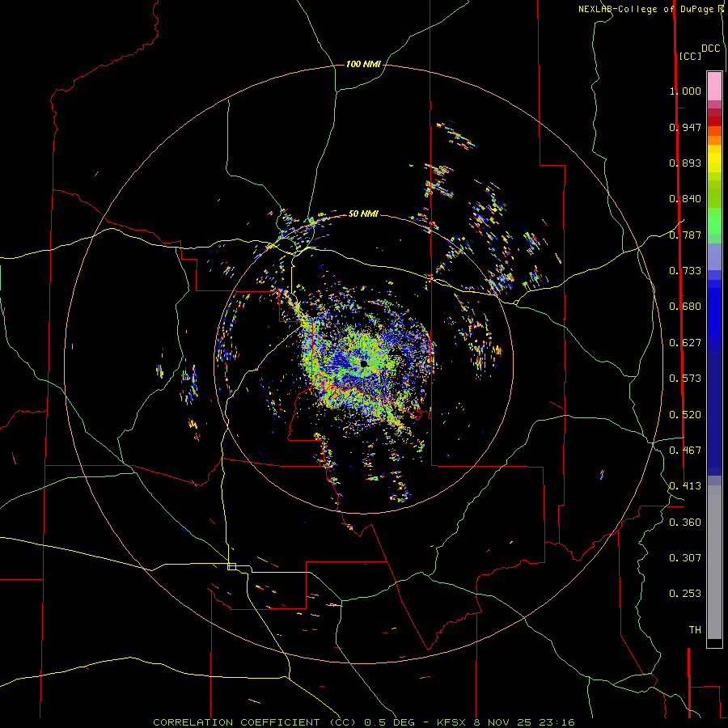Click the 0.893 legend value

[x=685, y=163]
